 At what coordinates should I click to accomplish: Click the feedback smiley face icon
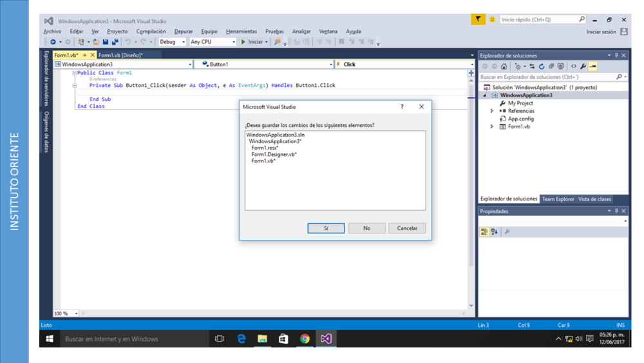[x=493, y=20]
